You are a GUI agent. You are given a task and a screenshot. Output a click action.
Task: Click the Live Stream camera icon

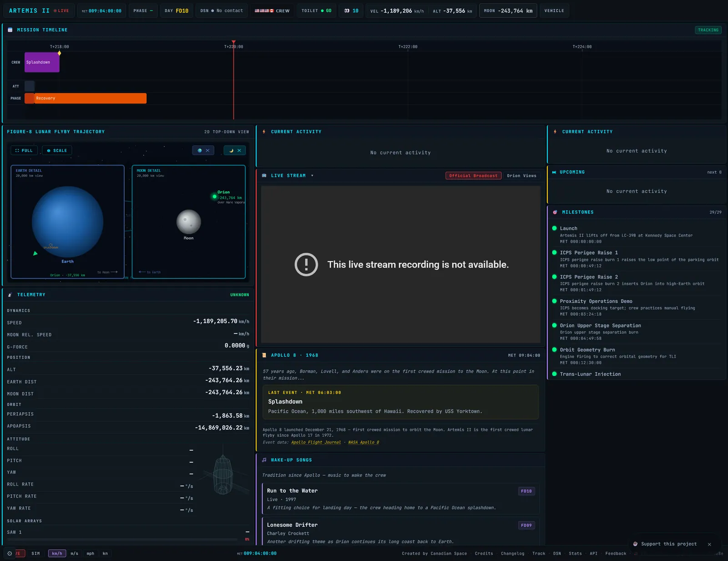click(264, 176)
